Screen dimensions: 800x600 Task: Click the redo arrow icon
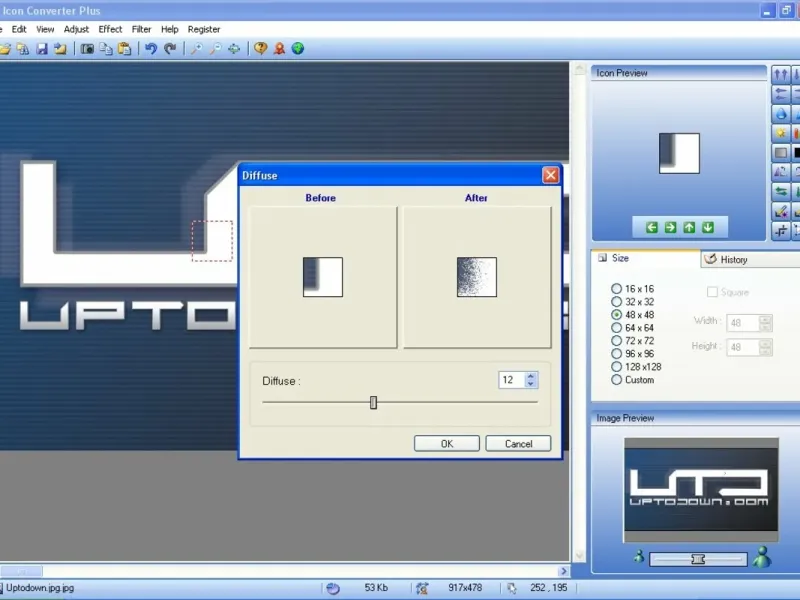click(170, 49)
